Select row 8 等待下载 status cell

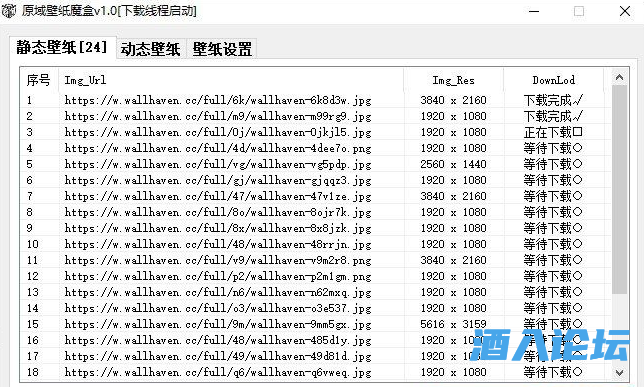pyautogui.click(x=553, y=212)
